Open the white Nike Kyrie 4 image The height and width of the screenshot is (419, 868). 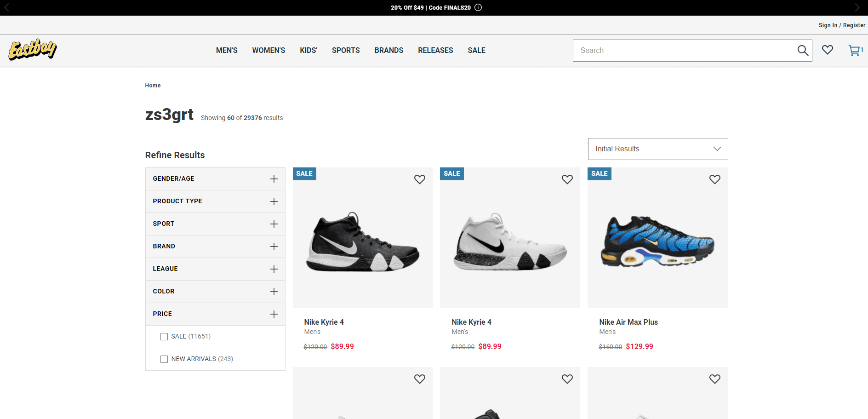pos(510,238)
